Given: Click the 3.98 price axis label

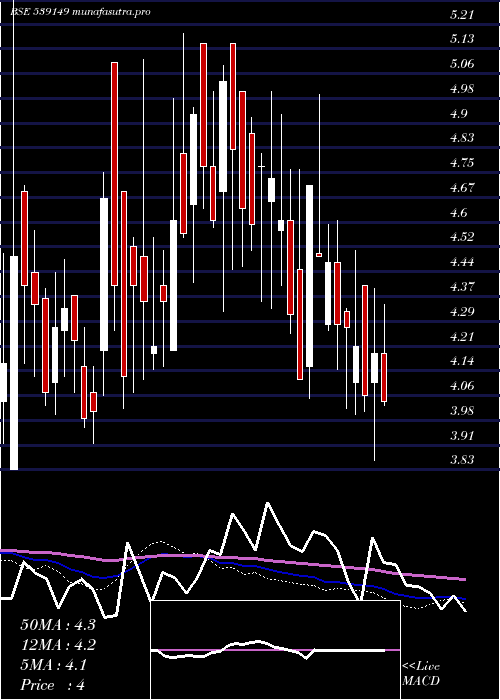Looking at the screenshot, I should pos(461,411).
